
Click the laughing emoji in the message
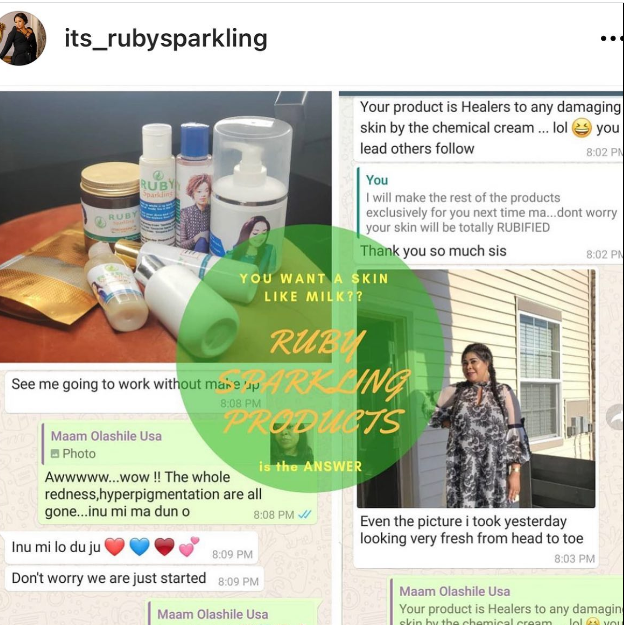point(582,128)
